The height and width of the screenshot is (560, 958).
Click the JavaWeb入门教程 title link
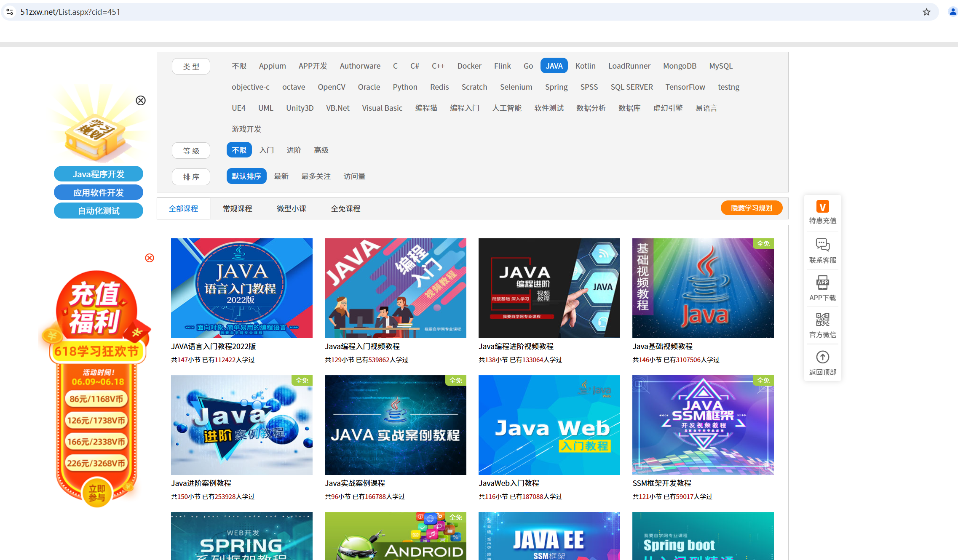coord(509,483)
